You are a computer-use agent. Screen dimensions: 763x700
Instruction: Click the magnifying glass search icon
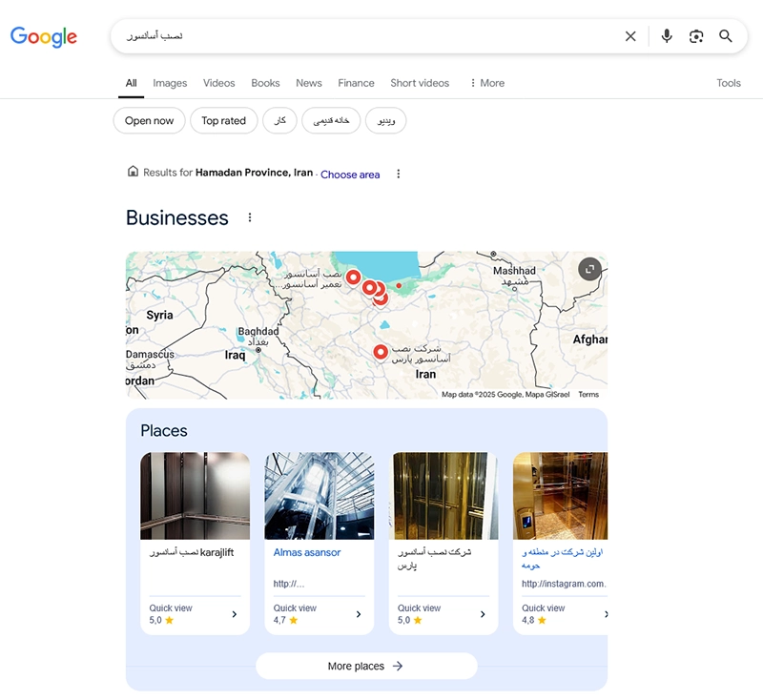(726, 36)
